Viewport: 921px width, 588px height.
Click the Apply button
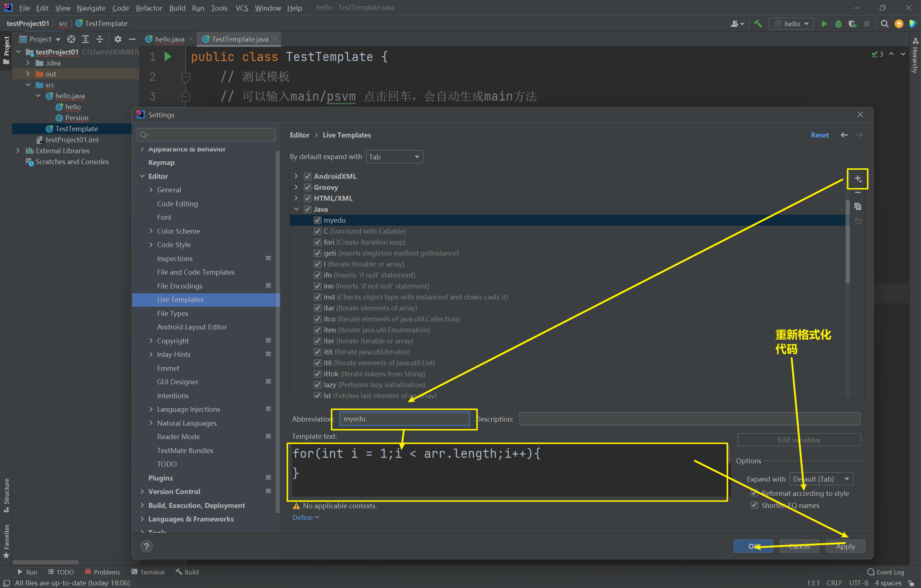pos(845,546)
